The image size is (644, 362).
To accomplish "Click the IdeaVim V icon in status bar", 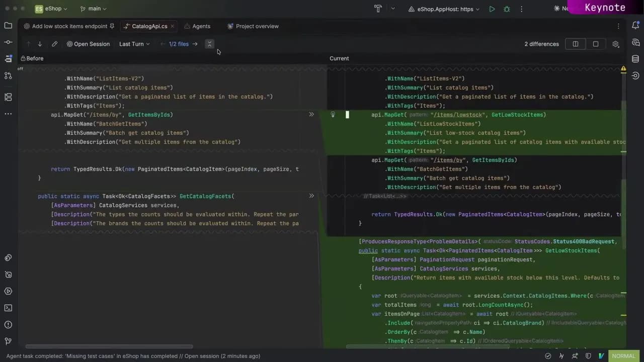I will pos(602,356).
